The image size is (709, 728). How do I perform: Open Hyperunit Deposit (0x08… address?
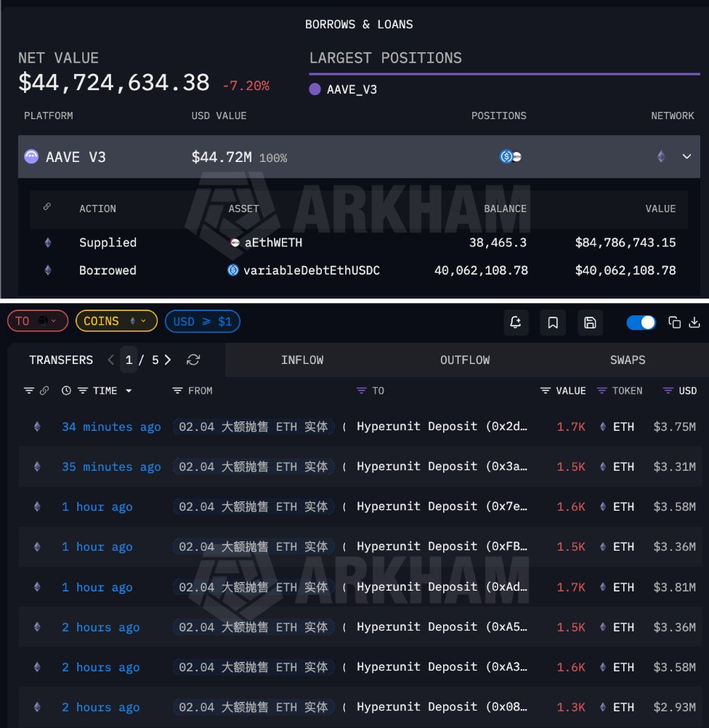point(442,707)
